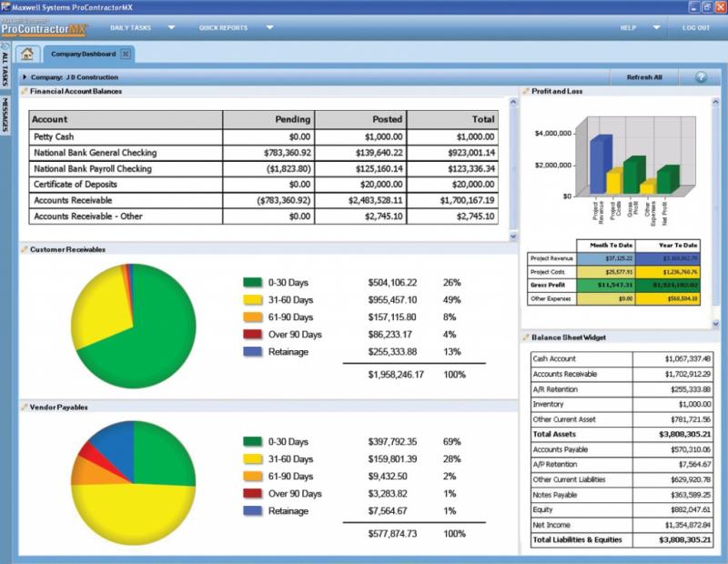Select the HELP menu label
Image resolution: width=728 pixels, height=564 pixels.
point(628,28)
